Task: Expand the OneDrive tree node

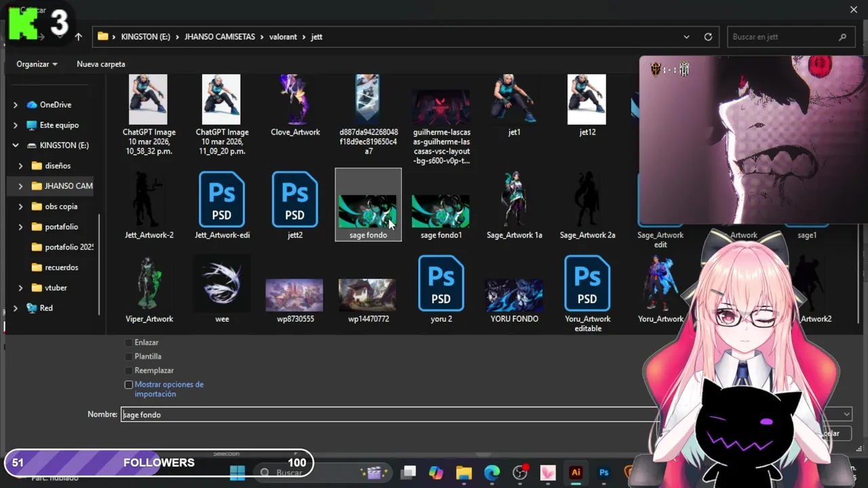Action: click(16, 104)
